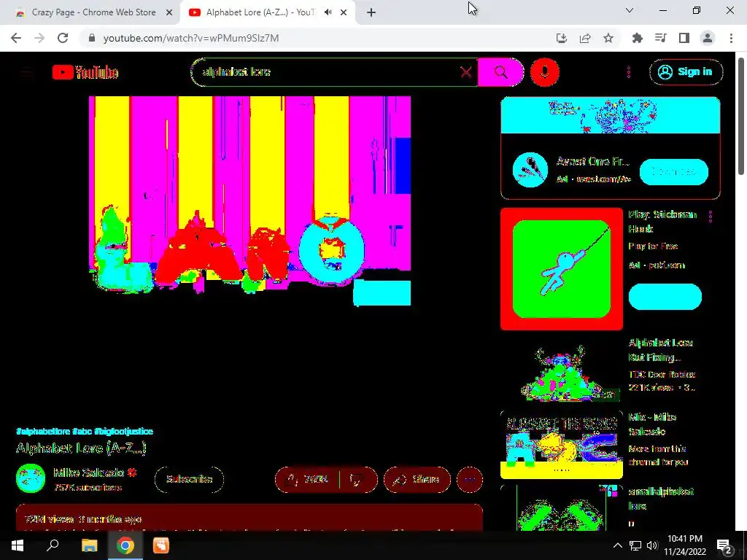Open options for Stickman Hook ad
Screen dimensions: 747x560
[x=711, y=217]
